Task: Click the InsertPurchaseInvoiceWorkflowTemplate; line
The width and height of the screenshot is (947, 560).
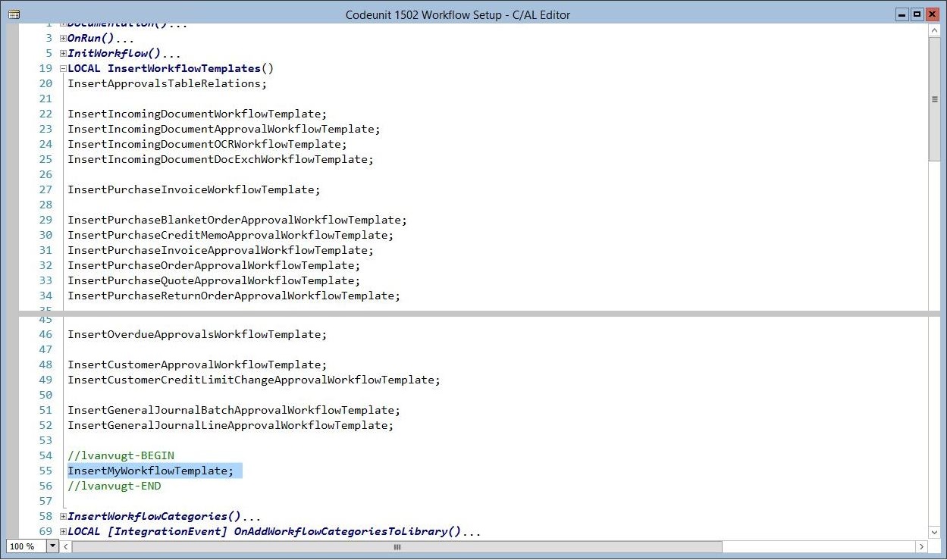Action: (x=194, y=189)
